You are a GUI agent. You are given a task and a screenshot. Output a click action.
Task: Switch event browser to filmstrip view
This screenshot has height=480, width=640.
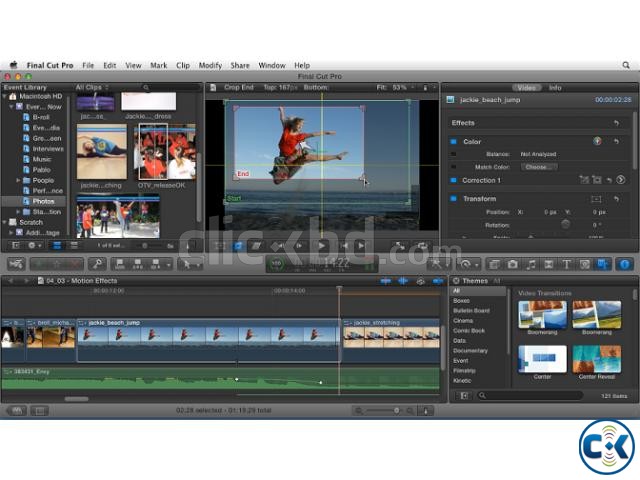pyautogui.click(x=57, y=245)
